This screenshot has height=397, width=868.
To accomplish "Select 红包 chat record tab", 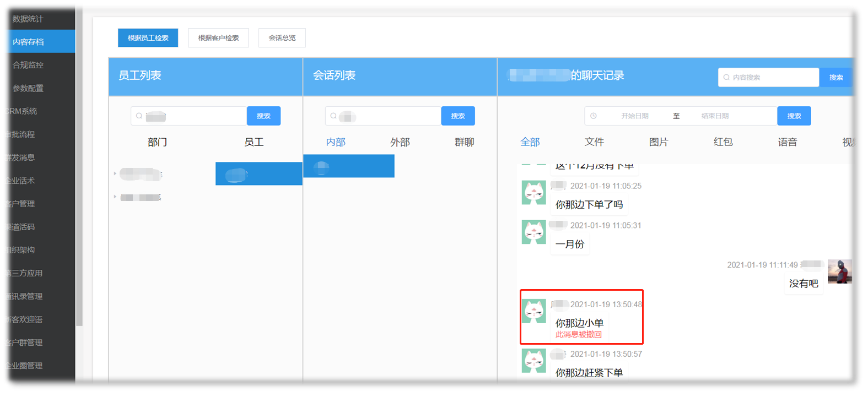I will 723,142.
